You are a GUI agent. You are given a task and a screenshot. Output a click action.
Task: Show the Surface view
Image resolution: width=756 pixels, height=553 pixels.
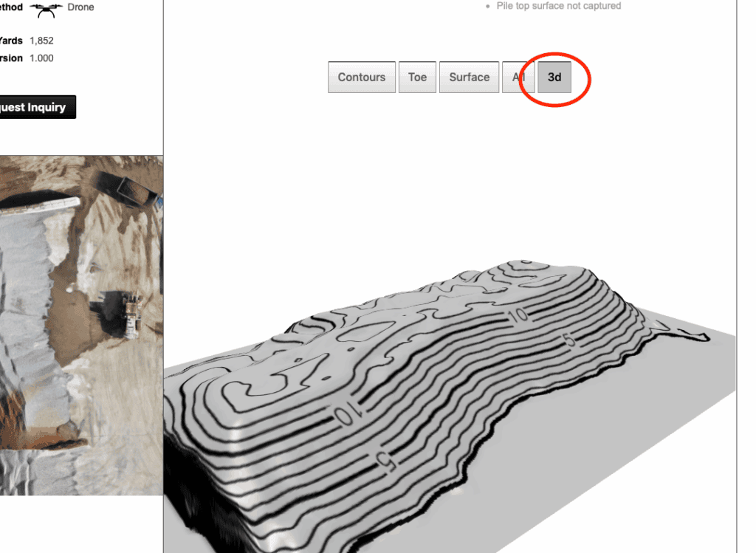point(469,77)
